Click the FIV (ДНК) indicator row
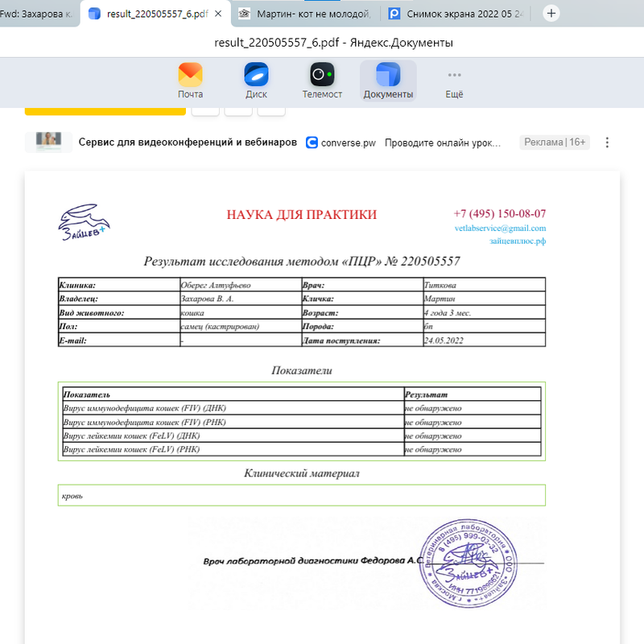The width and height of the screenshot is (644, 644). click(301, 408)
